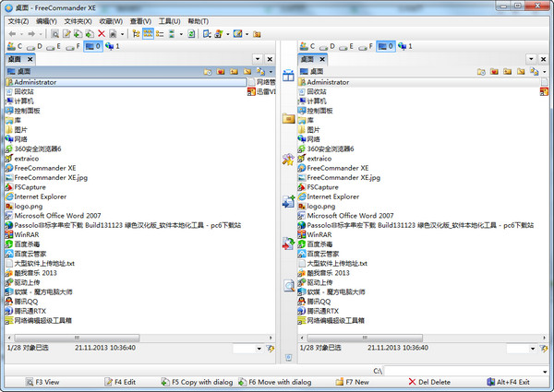Click the magnifier View file toolbar icon
Image resolution: width=554 pixels, height=392 pixels.
[x=54, y=34]
